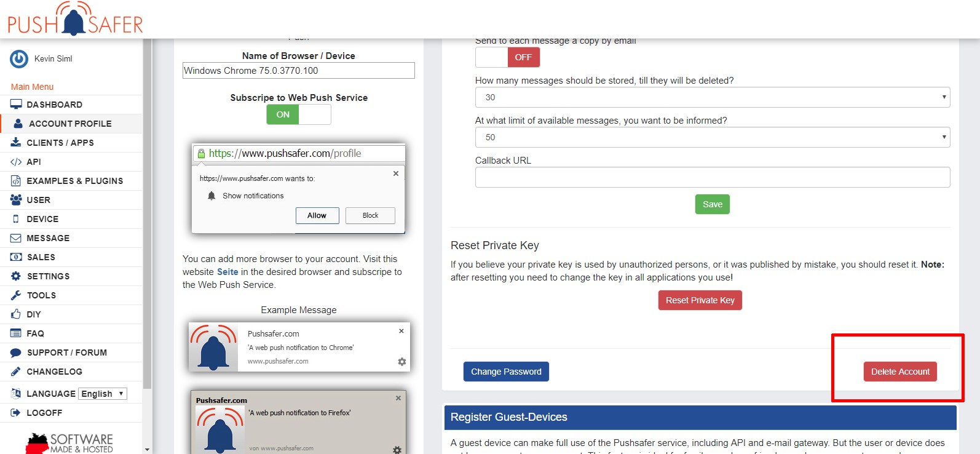The height and width of the screenshot is (454, 980).
Task: Click the Name of Browser / Device field
Action: (299, 71)
